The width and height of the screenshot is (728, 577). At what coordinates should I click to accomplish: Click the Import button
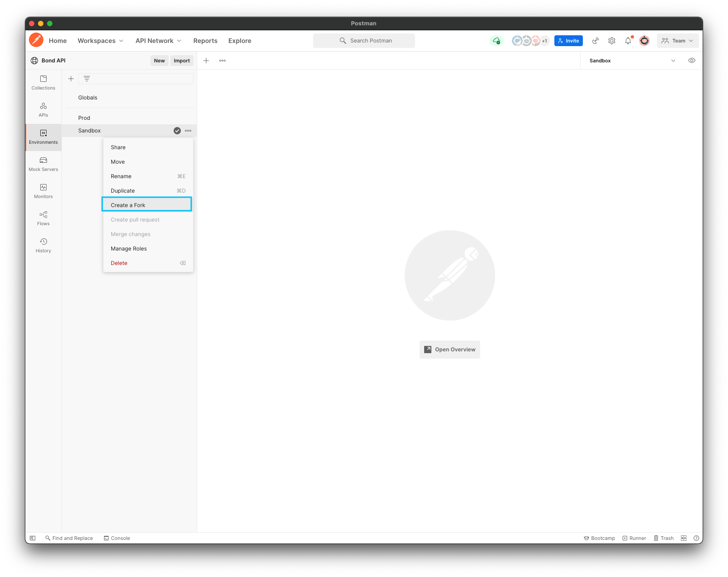pyautogui.click(x=182, y=61)
